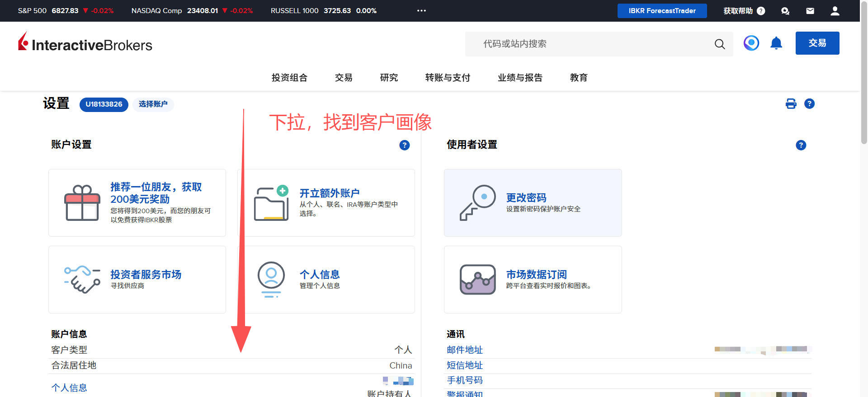The width and height of the screenshot is (868, 397).
Task: Open the blue circular assistant icon
Action: coord(751,43)
